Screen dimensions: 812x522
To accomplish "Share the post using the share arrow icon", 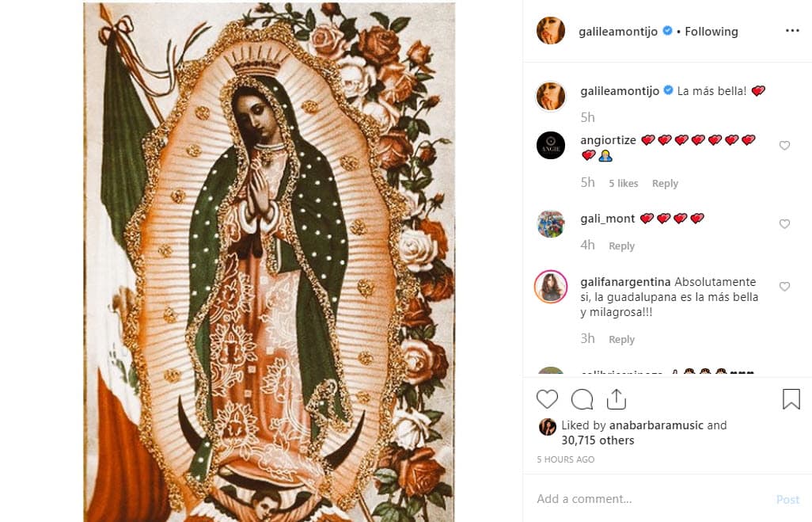I will [x=617, y=399].
